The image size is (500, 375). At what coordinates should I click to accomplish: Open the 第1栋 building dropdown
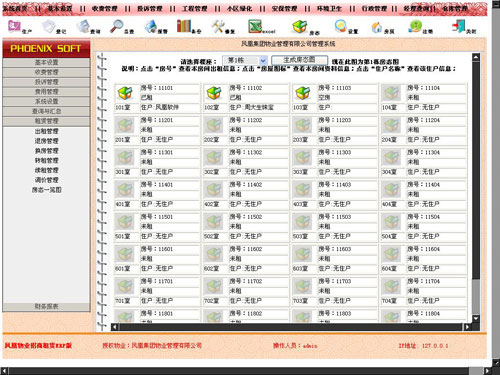pyautogui.click(x=245, y=60)
